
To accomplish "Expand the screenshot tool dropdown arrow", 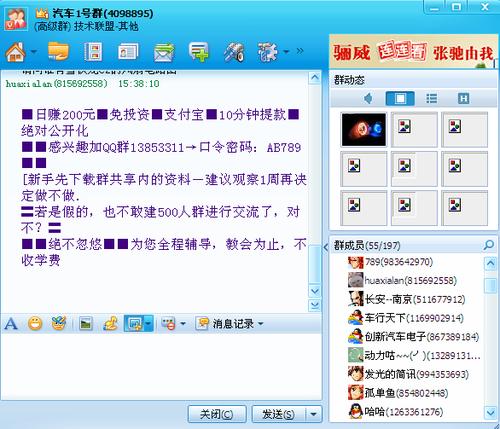I will click(149, 323).
